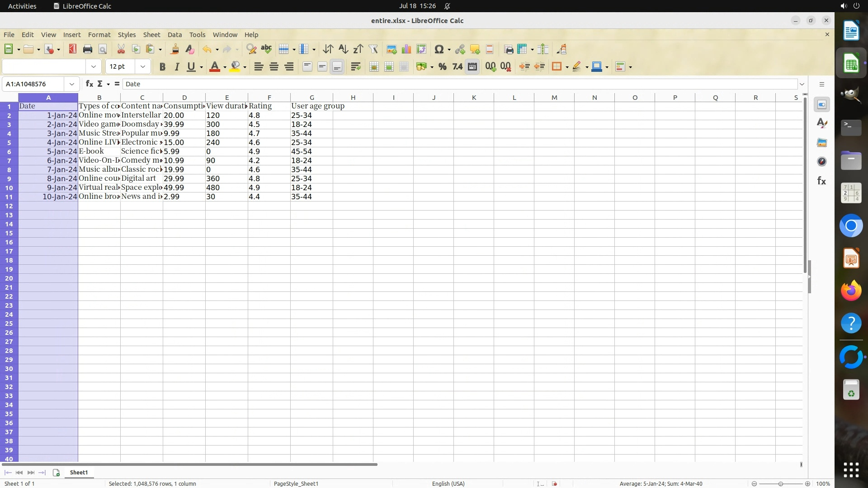Open the Navigator in the sidebar

[822, 162]
